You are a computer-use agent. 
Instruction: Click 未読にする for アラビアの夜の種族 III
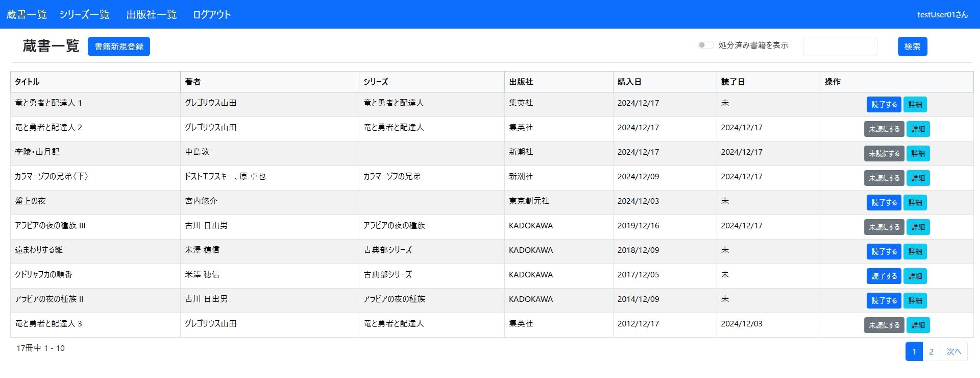[884, 227]
